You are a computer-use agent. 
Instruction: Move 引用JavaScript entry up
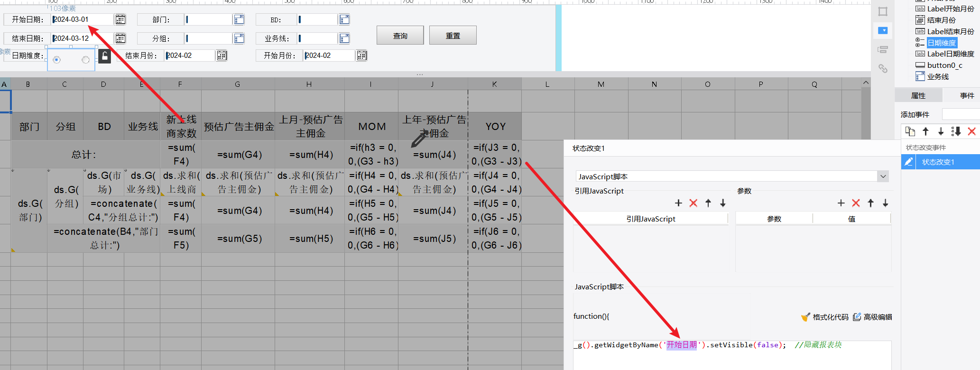708,203
